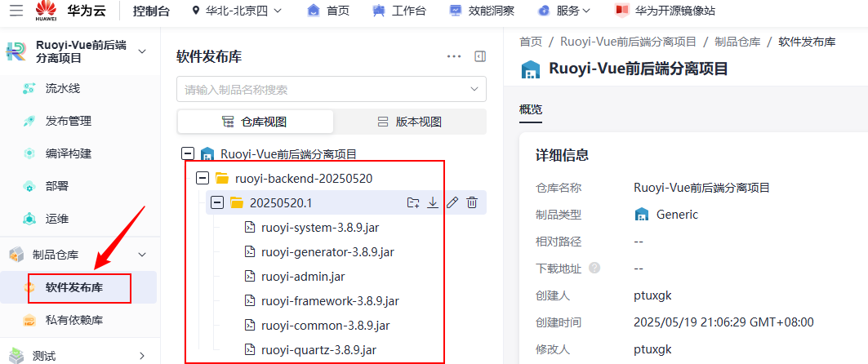Delete the 20250520.1 folder
The width and height of the screenshot is (868, 364).
[x=472, y=203]
